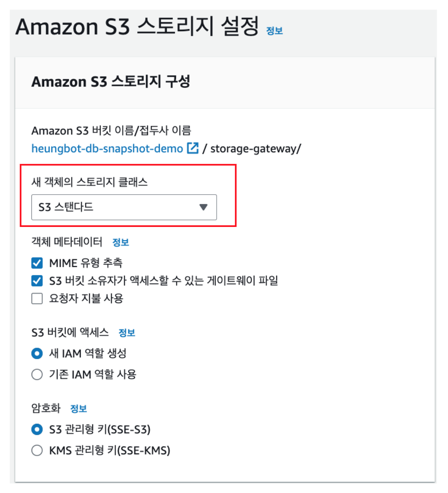Choose KMS 관리형 키(SSE-KMS) encryption option

click(x=37, y=450)
